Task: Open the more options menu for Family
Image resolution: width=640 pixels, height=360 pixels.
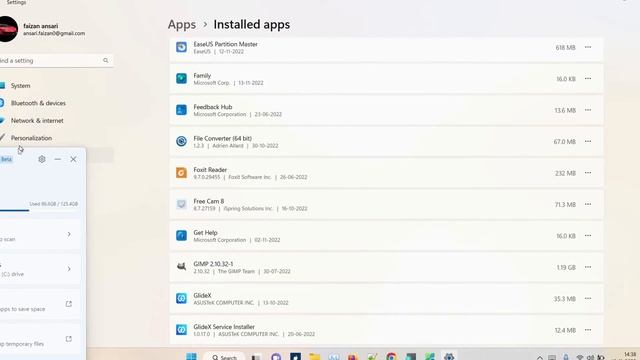Action: point(588,79)
